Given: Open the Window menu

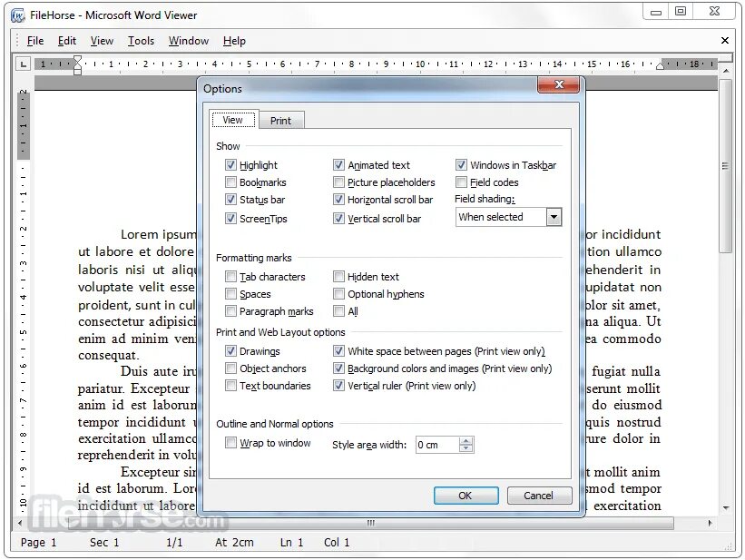Looking at the screenshot, I should click(x=189, y=41).
